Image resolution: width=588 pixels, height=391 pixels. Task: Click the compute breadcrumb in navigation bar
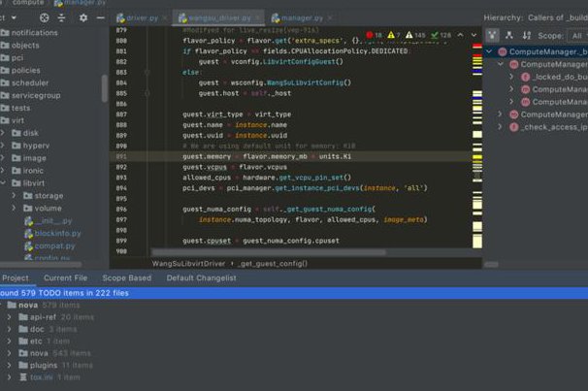pos(28,3)
